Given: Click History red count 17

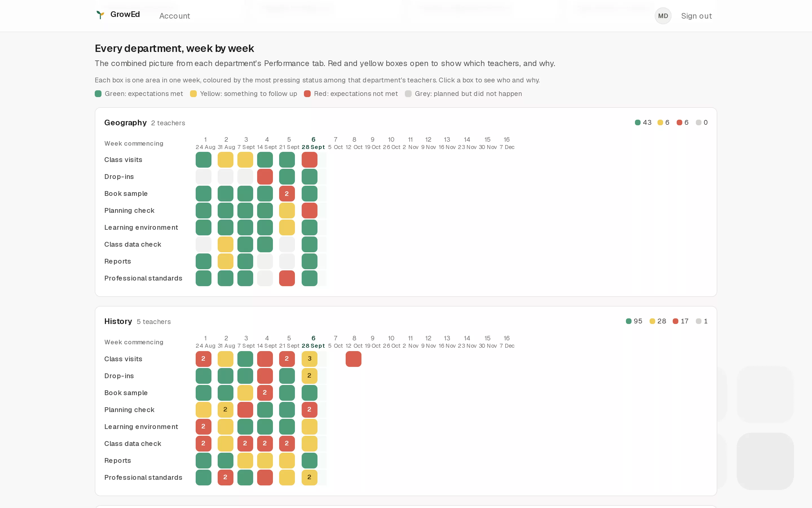Looking at the screenshot, I should pyautogui.click(x=680, y=321).
